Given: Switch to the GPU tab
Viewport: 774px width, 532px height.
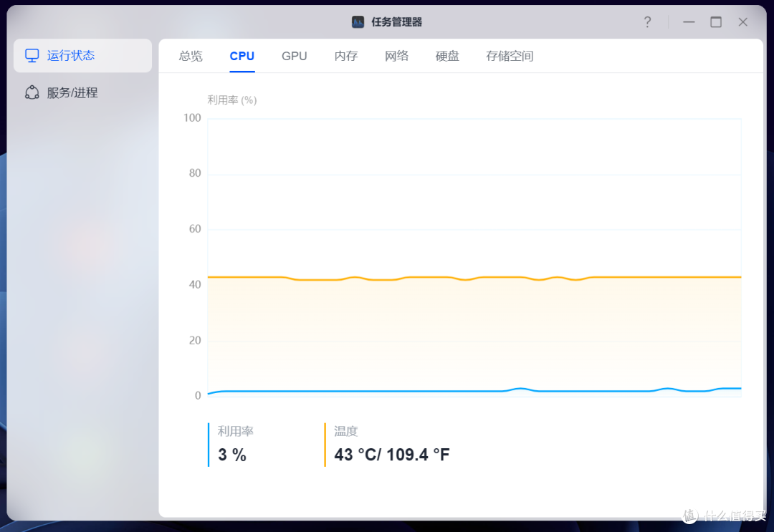Looking at the screenshot, I should [x=295, y=57].
